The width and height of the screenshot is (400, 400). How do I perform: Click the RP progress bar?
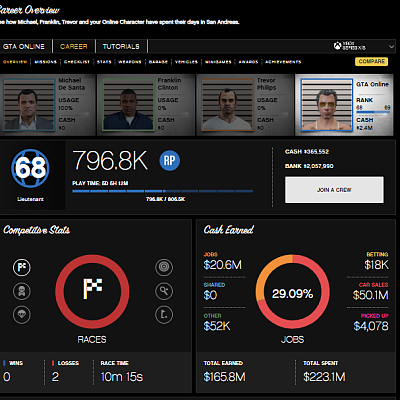(x=163, y=191)
